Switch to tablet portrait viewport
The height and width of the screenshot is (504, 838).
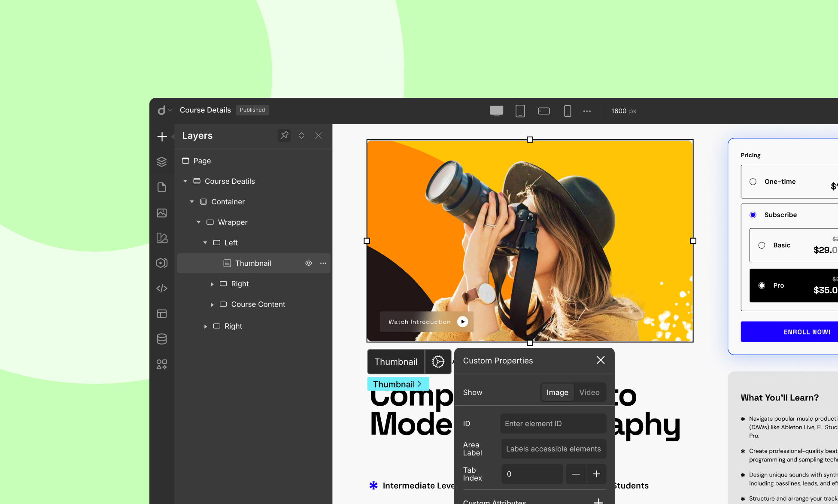point(520,111)
